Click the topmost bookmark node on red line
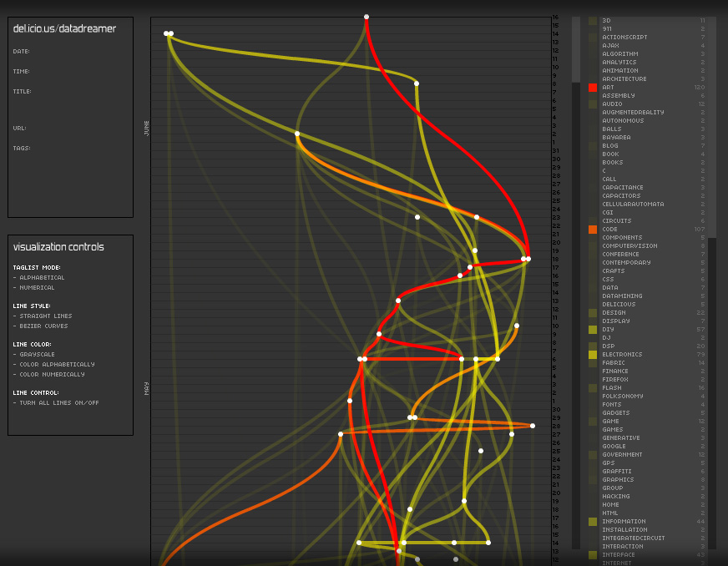The height and width of the screenshot is (566, 728). pos(367,17)
